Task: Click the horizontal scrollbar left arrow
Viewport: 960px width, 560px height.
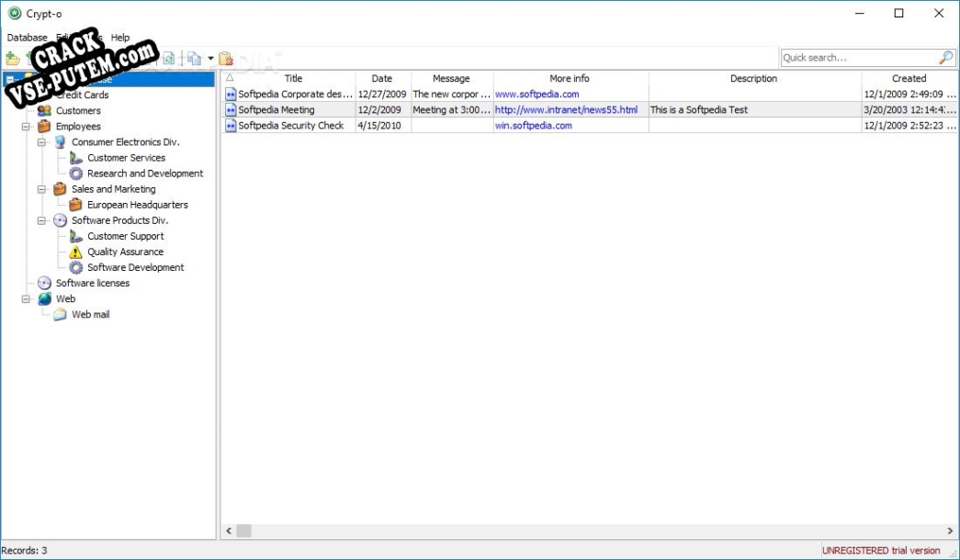Action: pyautogui.click(x=229, y=531)
